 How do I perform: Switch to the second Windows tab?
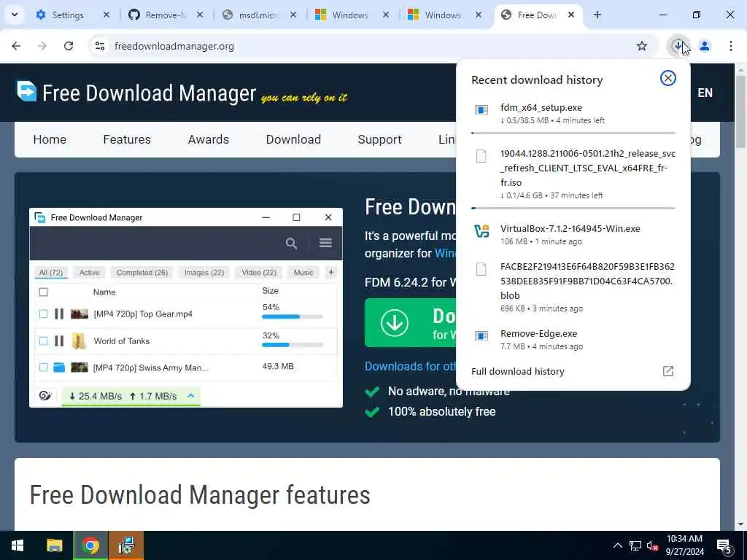coord(445,15)
